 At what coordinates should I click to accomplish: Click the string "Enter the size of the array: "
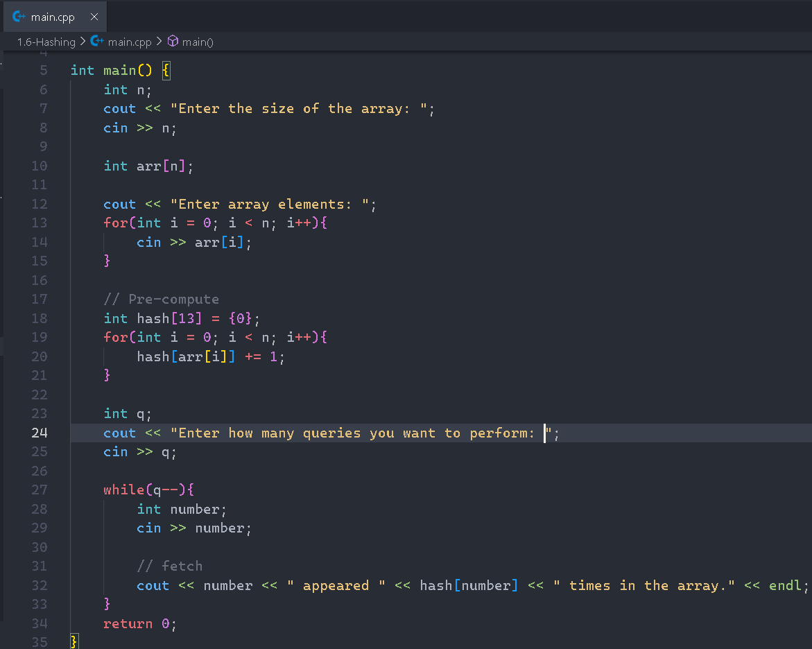point(300,109)
